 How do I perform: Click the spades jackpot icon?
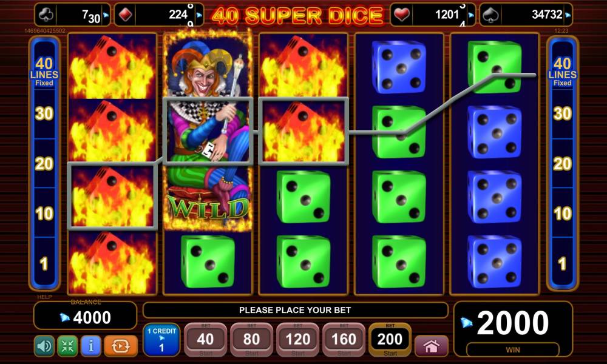point(490,15)
